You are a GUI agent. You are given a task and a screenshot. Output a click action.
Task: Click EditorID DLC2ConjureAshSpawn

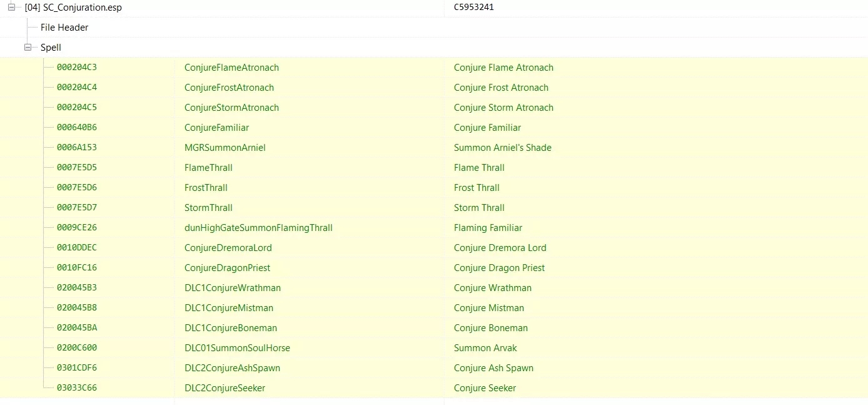pyautogui.click(x=232, y=368)
